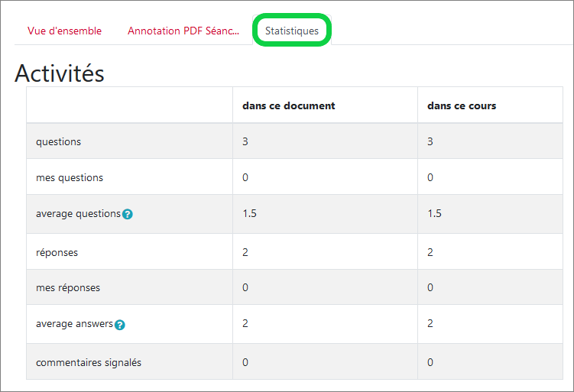Click the 'mes questions' row label
The height and width of the screenshot is (392, 574).
click(70, 177)
